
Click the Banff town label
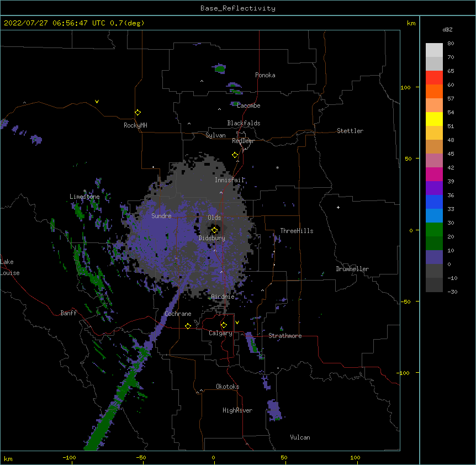pyautogui.click(x=68, y=313)
